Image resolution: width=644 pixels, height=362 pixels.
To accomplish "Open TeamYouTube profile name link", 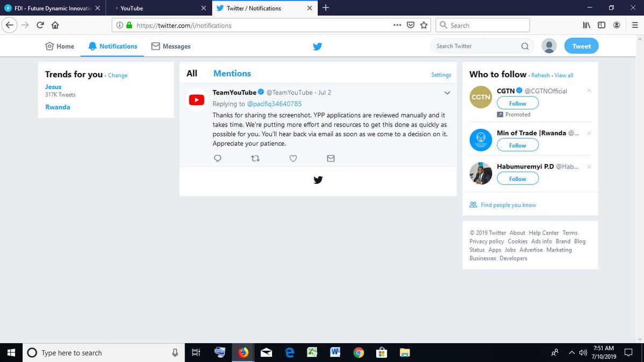I will [x=235, y=92].
